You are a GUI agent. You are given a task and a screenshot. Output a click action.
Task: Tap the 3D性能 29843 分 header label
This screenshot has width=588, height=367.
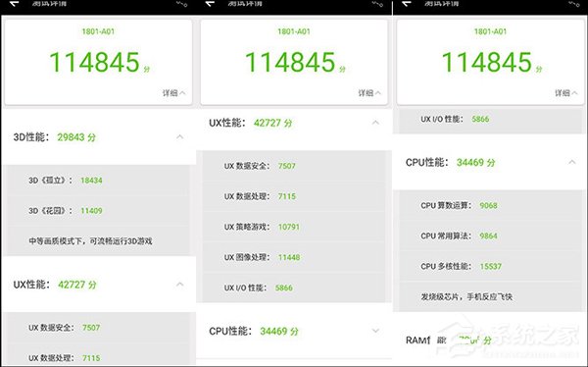tap(55, 137)
